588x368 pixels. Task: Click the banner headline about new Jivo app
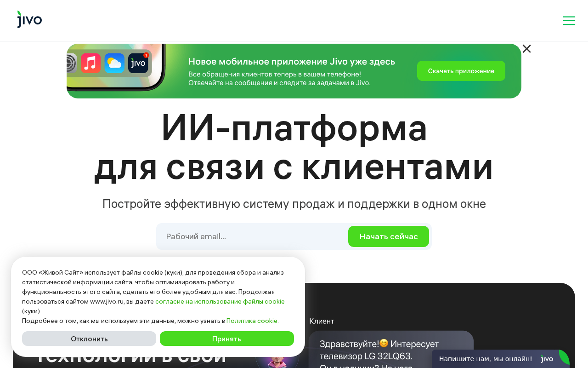coord(292,62)
